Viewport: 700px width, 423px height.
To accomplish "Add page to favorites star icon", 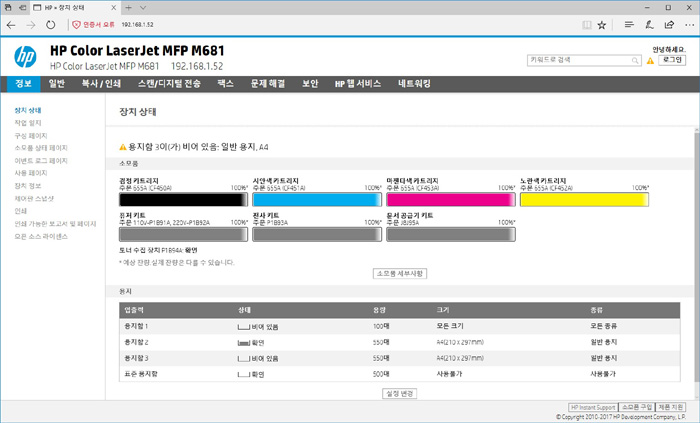I will 602,25.
